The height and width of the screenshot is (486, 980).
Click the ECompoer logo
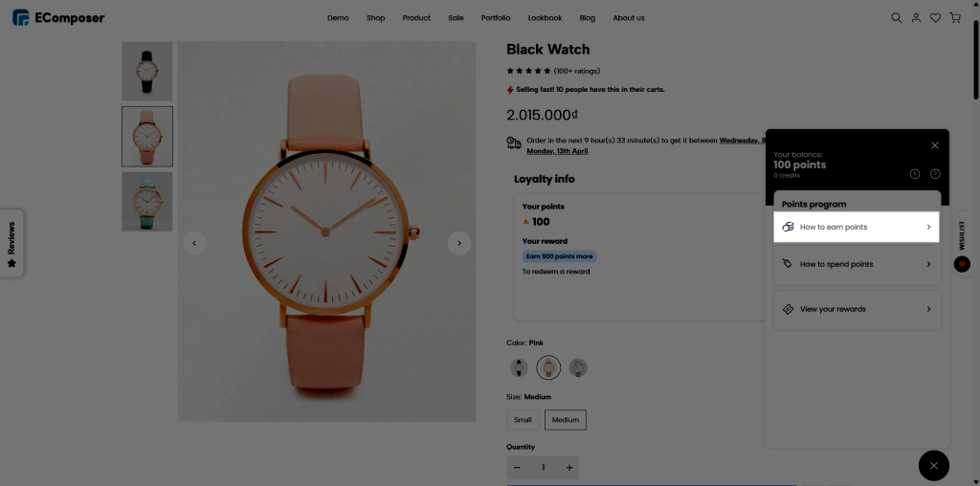pos(58,17)
